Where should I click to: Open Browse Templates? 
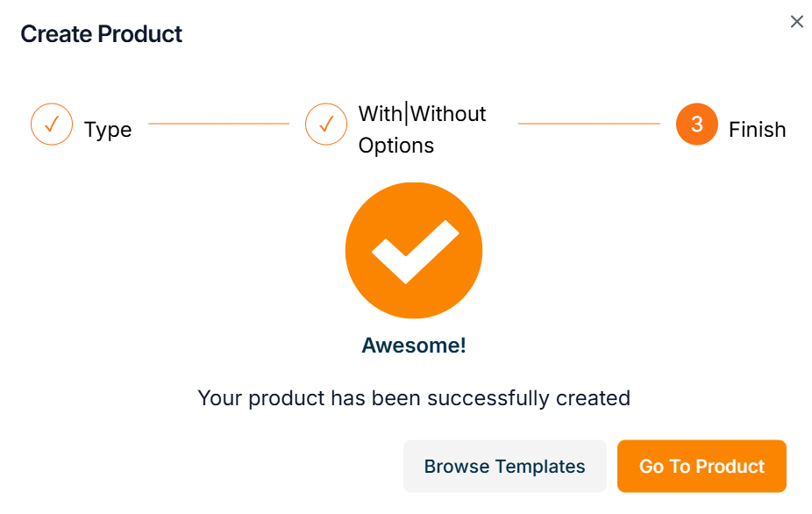point(504,466)
